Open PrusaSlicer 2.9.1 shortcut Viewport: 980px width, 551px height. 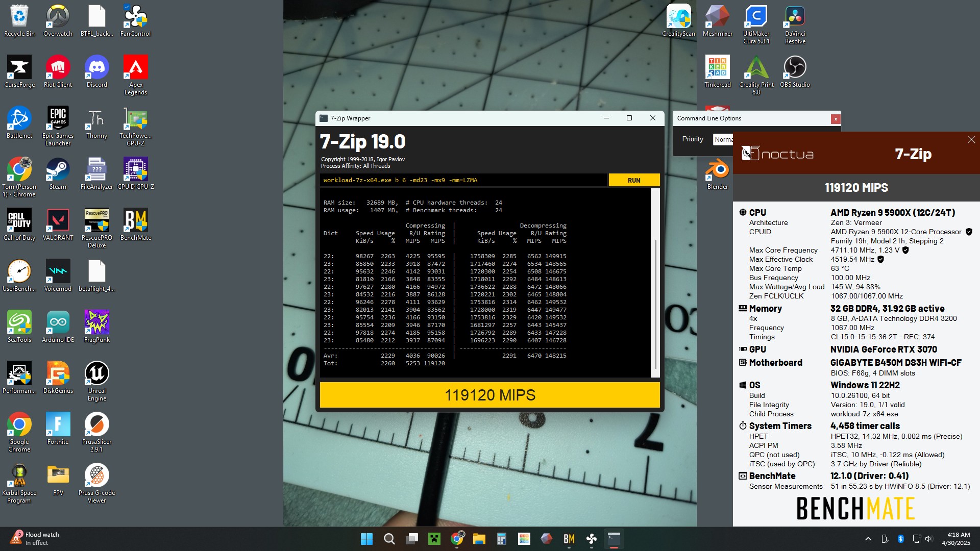tap(96, 433)
